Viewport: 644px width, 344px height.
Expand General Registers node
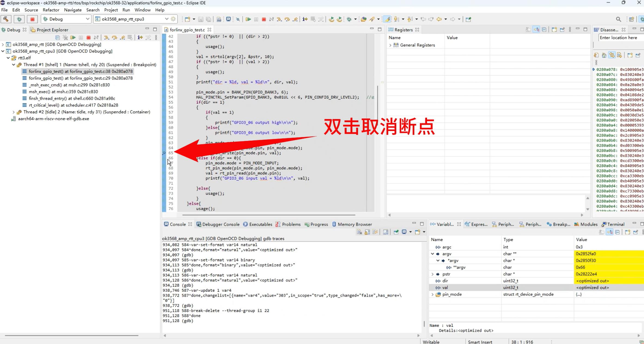390,45
